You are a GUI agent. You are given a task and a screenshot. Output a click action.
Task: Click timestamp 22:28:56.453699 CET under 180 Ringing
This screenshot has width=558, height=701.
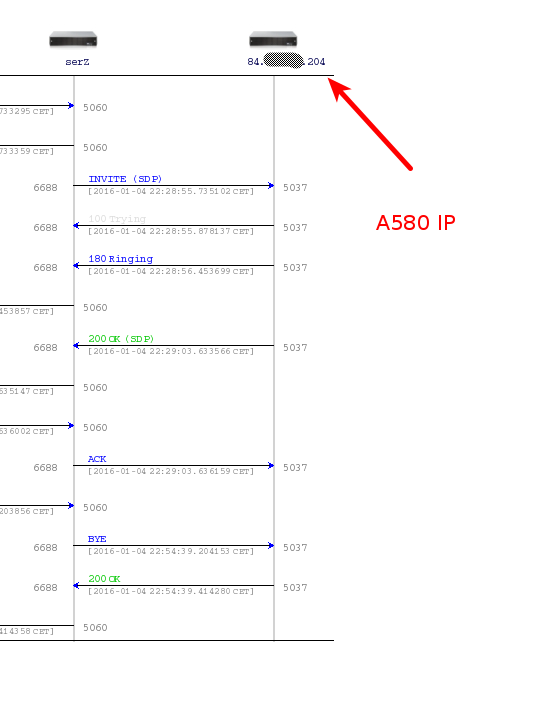pos(171,271)
